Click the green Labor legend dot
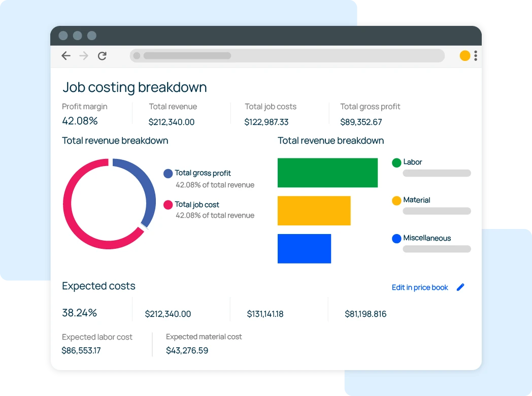Image resolution: width=532 pixels, height=396 pixels. 396,162
